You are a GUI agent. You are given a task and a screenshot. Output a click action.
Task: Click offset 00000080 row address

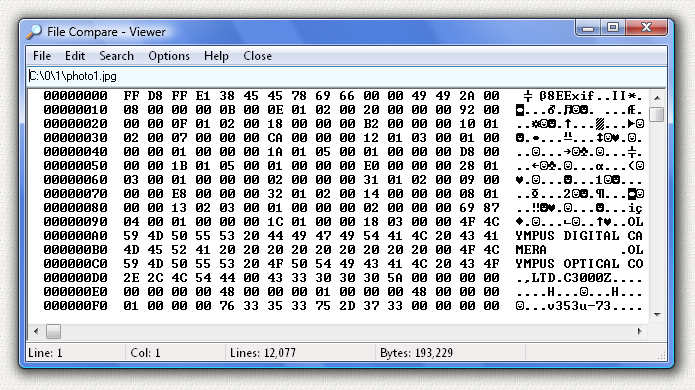tap(75, 208)
